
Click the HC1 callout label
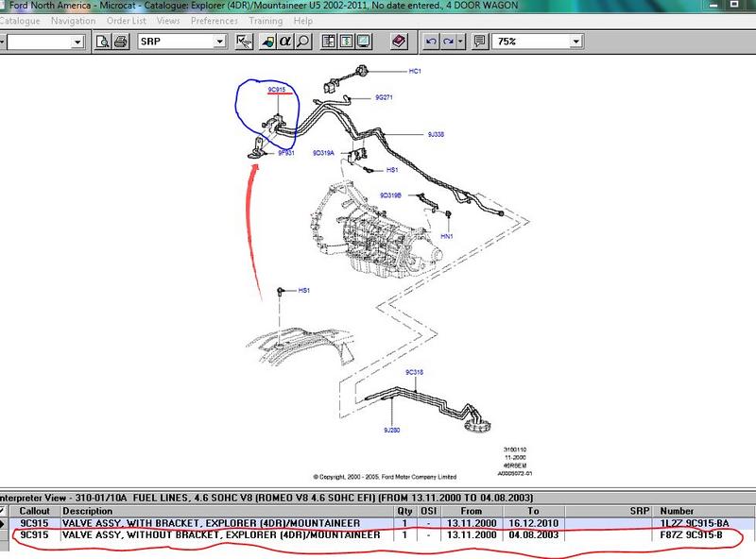tap(415, 72)
